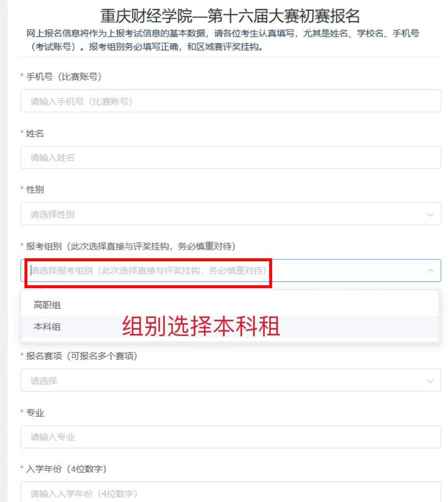This screenshot has height=502, width=448.
Task: Click the 重庆财经学院 page title heading
Action: coord(230,16)
